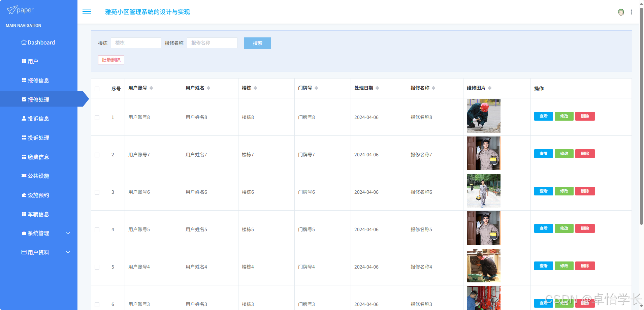Image resolution: width=644 pixels, height=310 pixels.
Task: Click the Dashboard home icon
Action: point(24,42)
